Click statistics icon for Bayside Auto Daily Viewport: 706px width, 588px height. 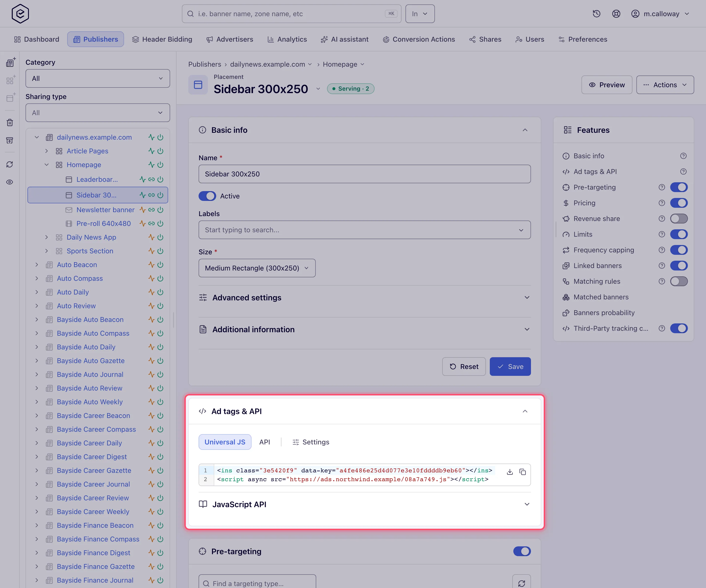151,347
